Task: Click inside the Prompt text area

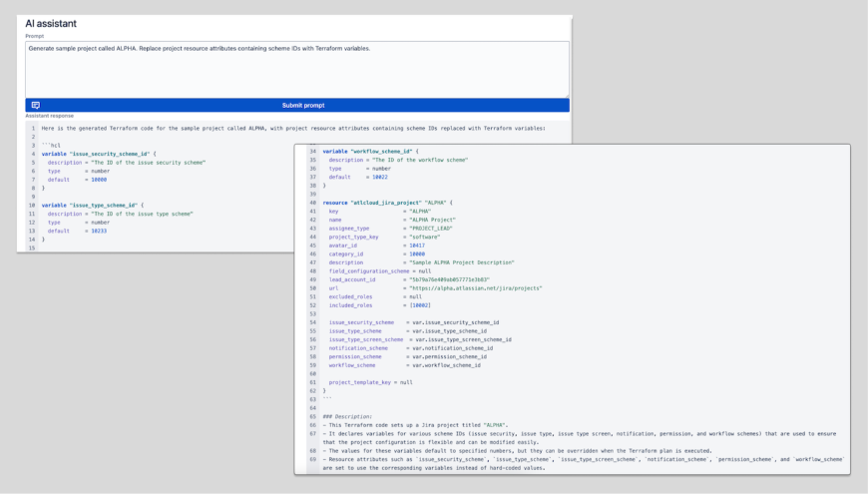Action: (x=297, y=70)
